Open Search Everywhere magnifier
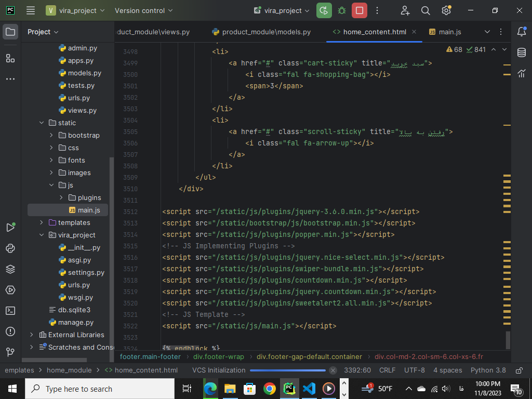This screenshot has width=532, height=399. pyautogui.click(x=425, y=10)
